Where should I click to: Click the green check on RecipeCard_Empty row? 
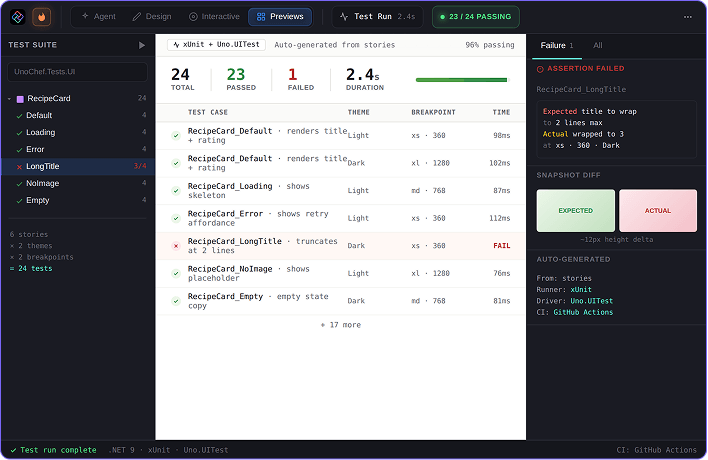pyautogui.click(x=176, y=301)
